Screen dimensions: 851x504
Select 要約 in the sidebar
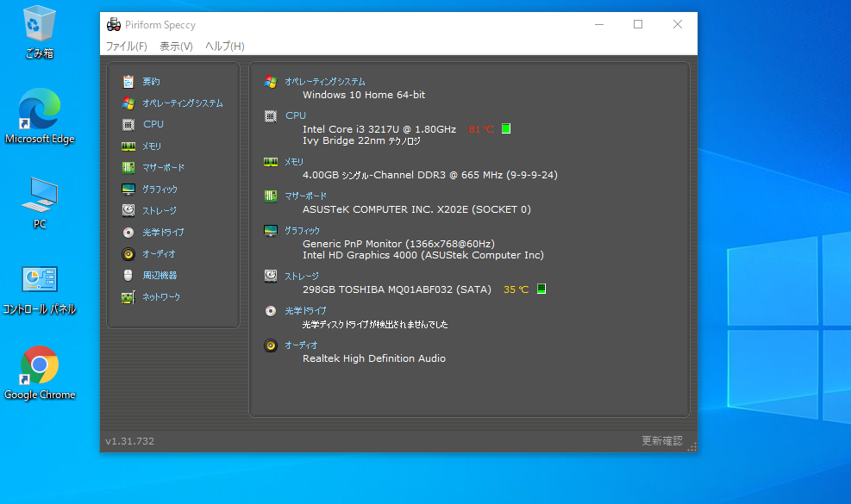(x=151, y=81)
